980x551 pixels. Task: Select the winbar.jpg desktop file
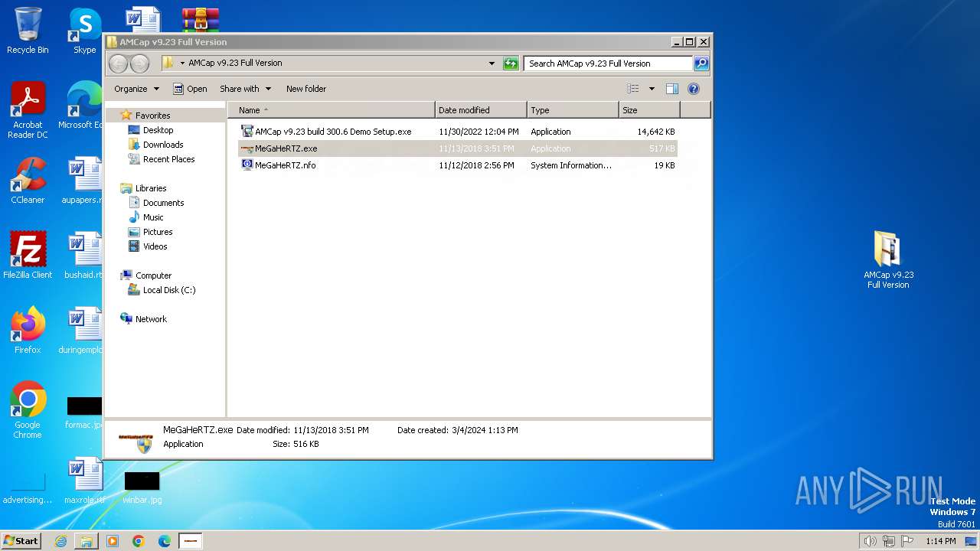tap(142, 487)
